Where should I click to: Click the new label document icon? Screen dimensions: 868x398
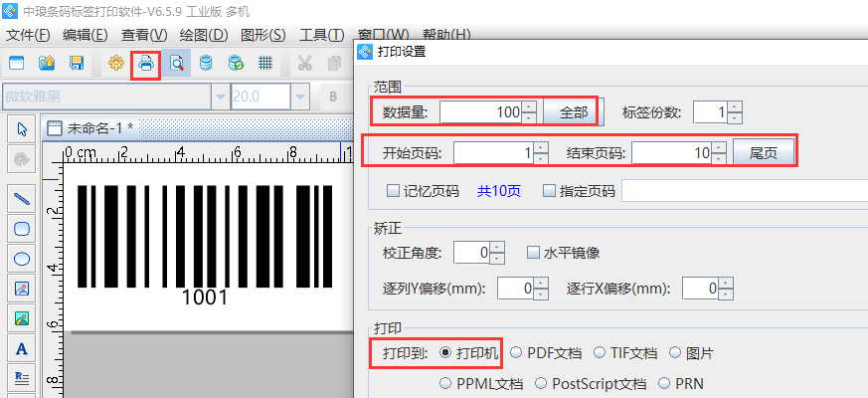tap(17, 64)
